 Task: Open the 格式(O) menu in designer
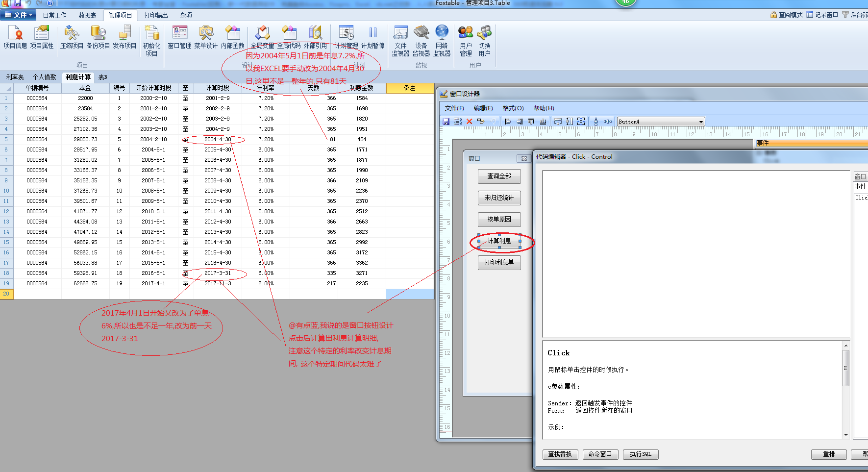513,108
